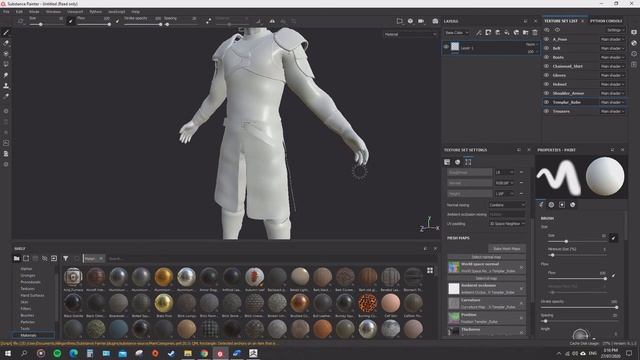Select the Alpha properties icon
The width and height of the screenshot is (640, 360).
click(551, 204)
